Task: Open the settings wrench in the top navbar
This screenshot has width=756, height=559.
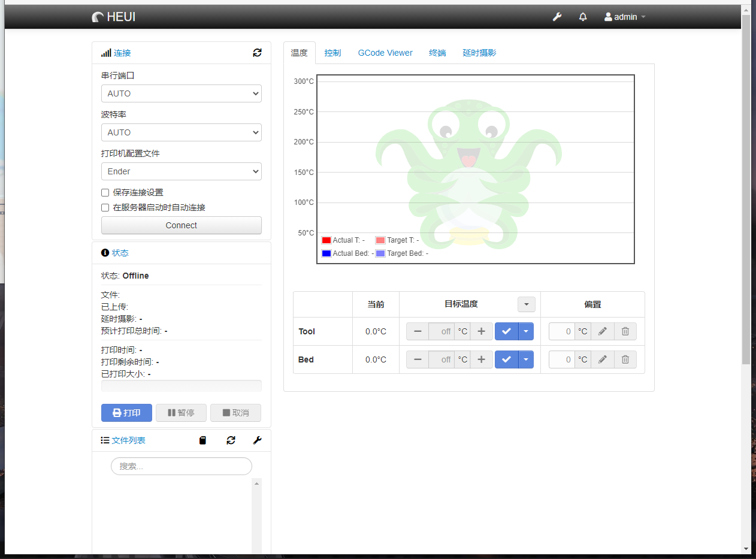Action: 557,17
